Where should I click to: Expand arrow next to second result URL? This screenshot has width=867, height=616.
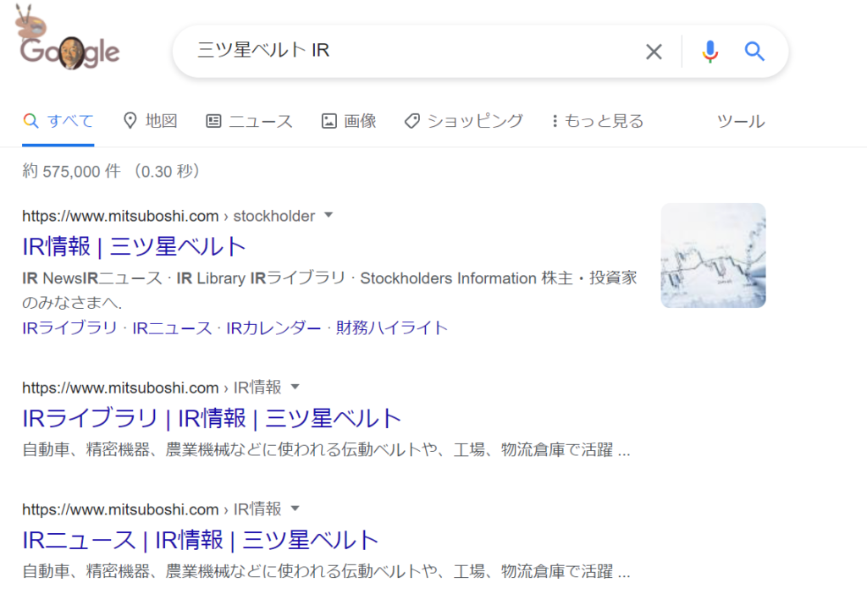click(x=295, y=387)
